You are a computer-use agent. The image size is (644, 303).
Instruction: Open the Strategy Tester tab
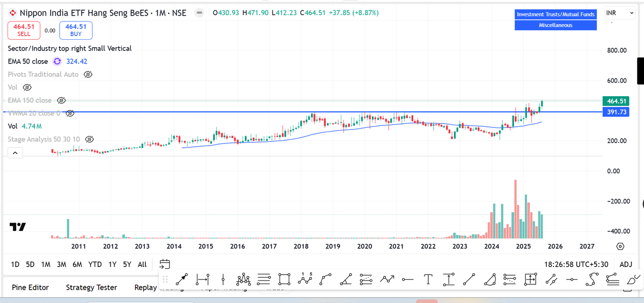(91, 287)
